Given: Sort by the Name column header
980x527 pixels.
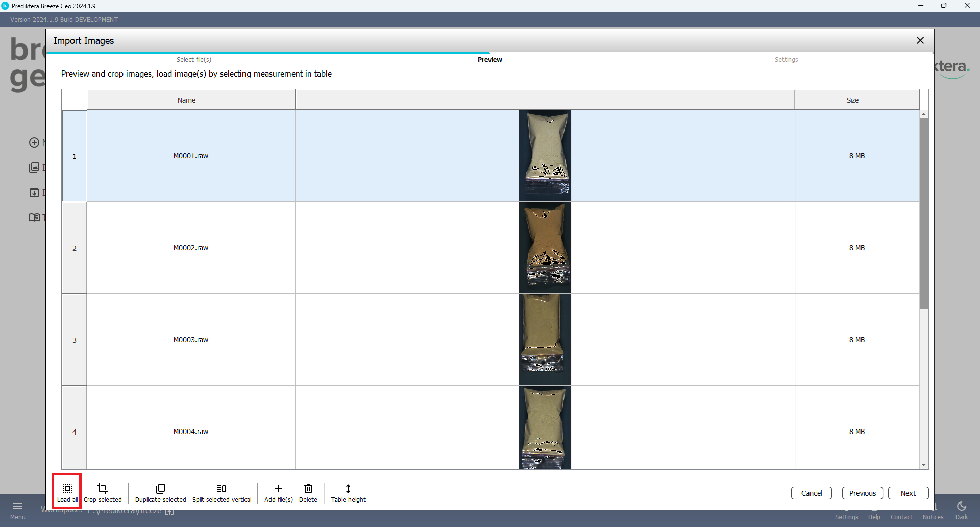Looking at the screenshot, I should [x=187, y=100].
